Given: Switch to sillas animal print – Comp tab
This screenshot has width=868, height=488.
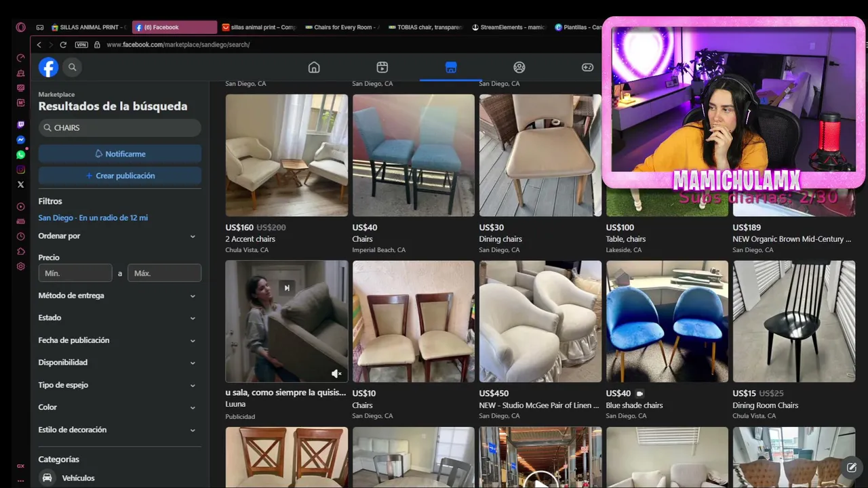Looking at the screenshot, I should 260,27.
